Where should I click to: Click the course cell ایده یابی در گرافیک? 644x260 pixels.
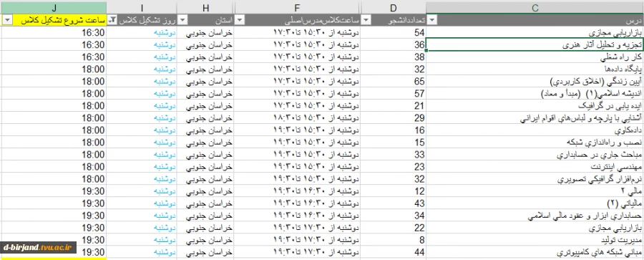[535, 106]
